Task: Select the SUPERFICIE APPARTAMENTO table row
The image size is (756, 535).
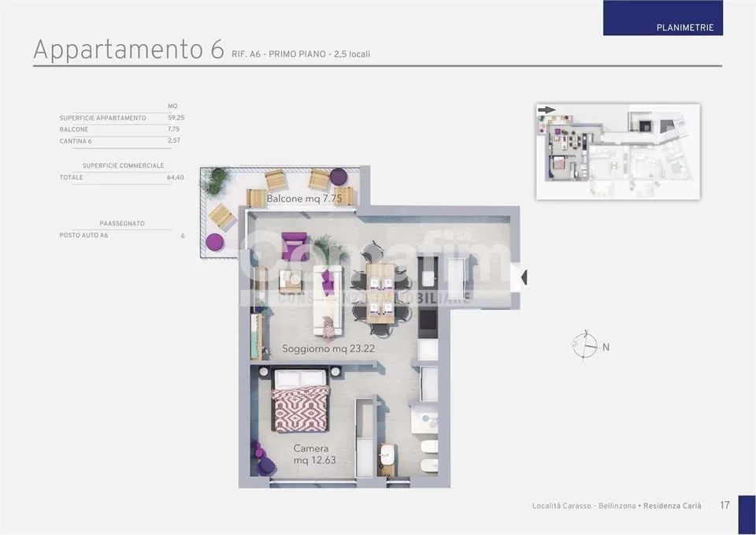Action: pyautogui.click(x=122, y=117)
